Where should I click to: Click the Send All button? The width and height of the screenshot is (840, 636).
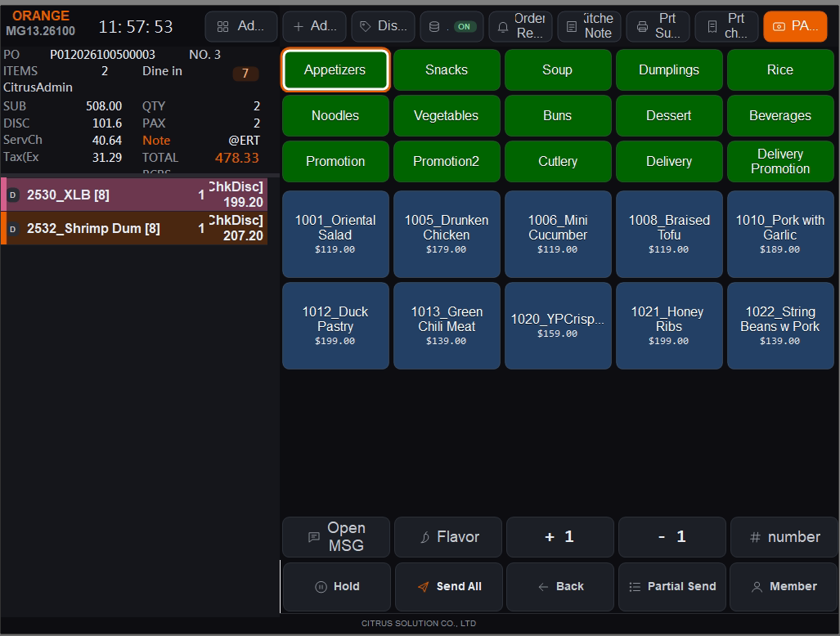click(x=449, y=587)
